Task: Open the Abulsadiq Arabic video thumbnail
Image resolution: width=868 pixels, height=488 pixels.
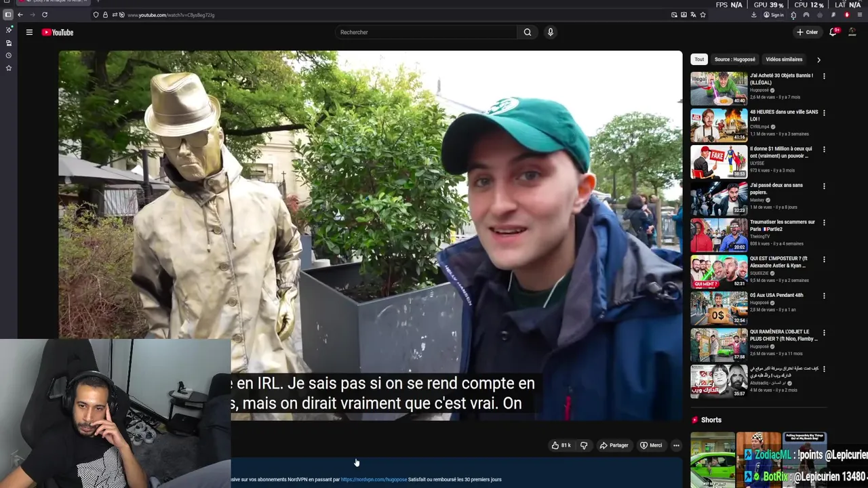Action: (719, 381)
